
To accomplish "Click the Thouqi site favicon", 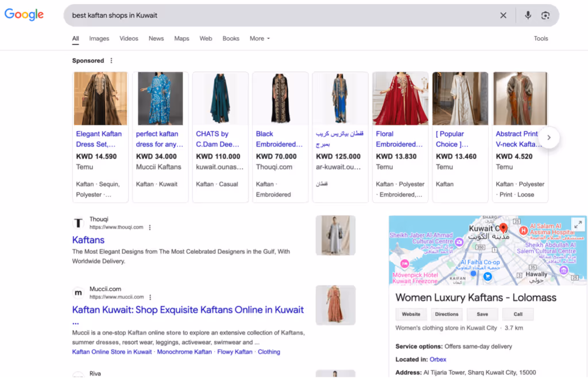I will click(x=78, y=223).
